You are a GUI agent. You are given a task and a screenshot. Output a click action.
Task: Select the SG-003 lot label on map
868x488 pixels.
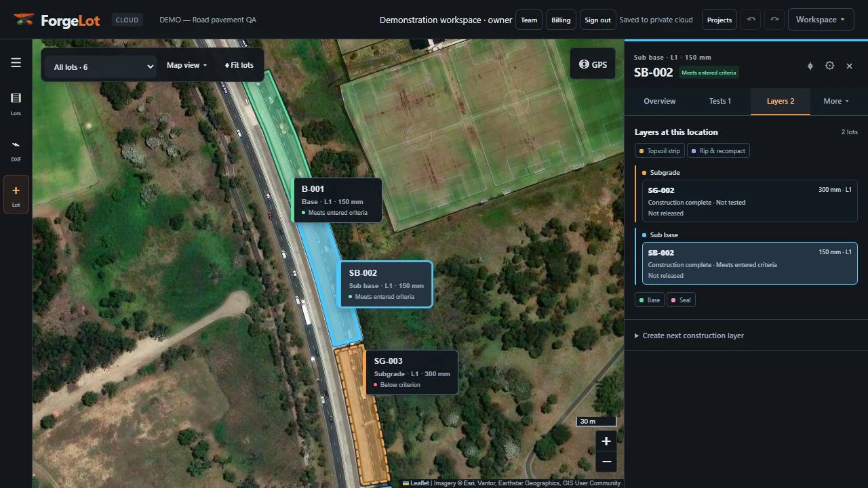(411, 372)
